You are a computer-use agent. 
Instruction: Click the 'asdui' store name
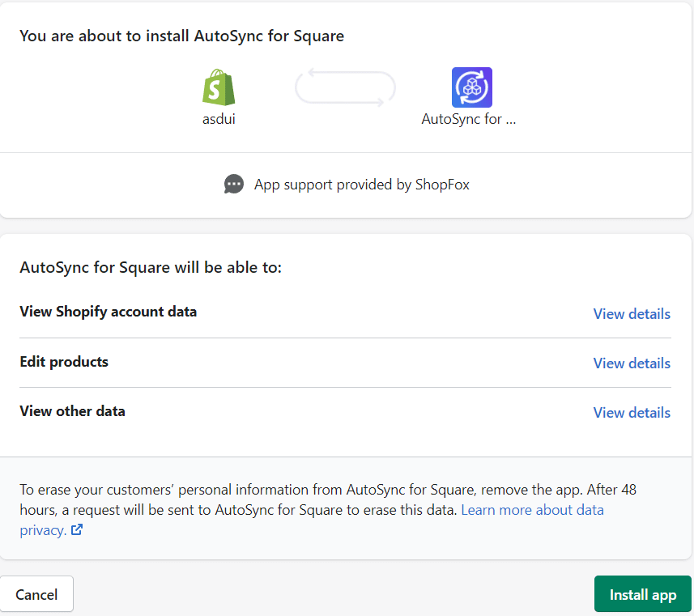tap(219, 119)
